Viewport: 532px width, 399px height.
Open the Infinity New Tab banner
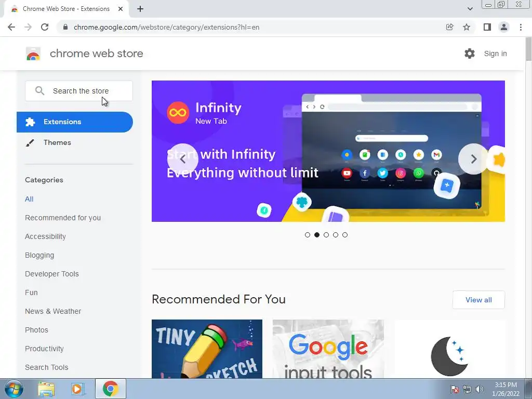[328, 151]
